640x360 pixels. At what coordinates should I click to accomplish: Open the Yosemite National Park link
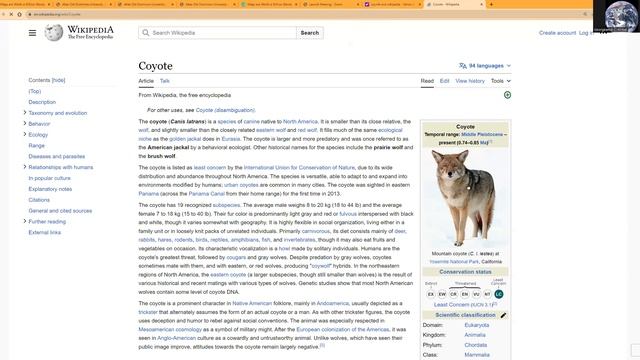pos(454,262)
